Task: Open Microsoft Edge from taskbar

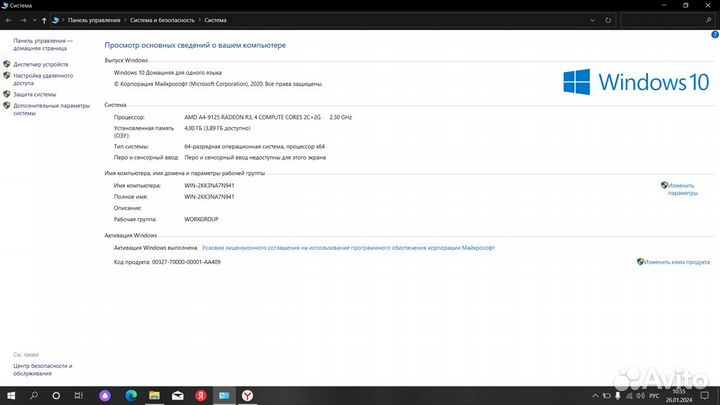Action: tap(131, 395)
